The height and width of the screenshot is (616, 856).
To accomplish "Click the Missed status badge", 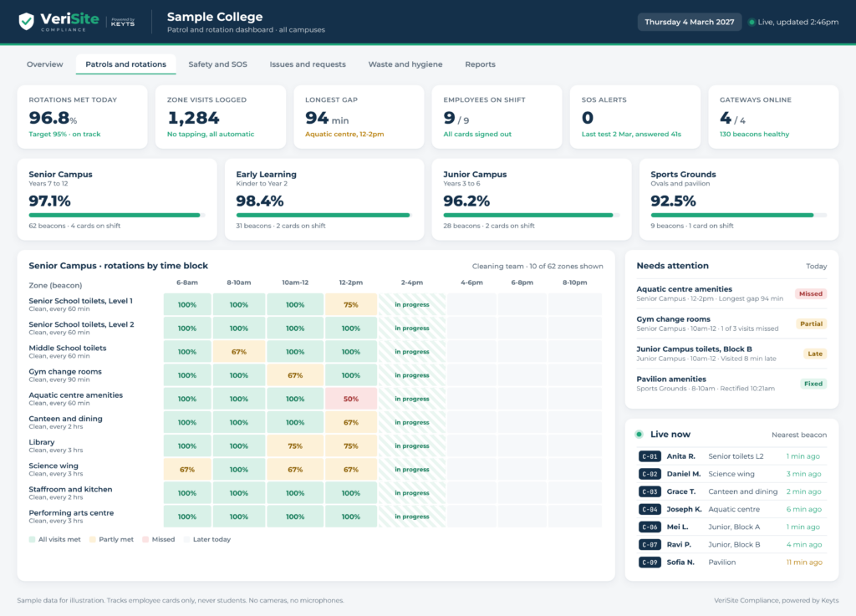I will click(x=811, y=293).
